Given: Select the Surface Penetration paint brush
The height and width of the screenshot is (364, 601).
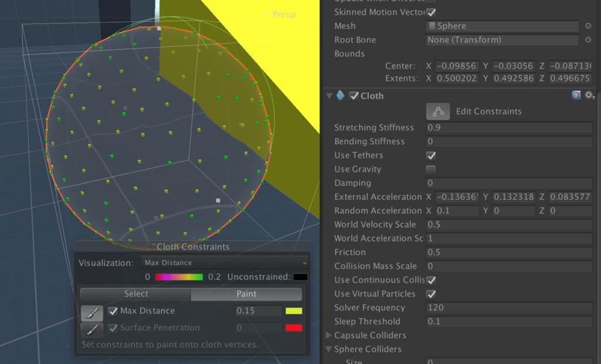Looking at the screenshot, I should coord(92,331).
